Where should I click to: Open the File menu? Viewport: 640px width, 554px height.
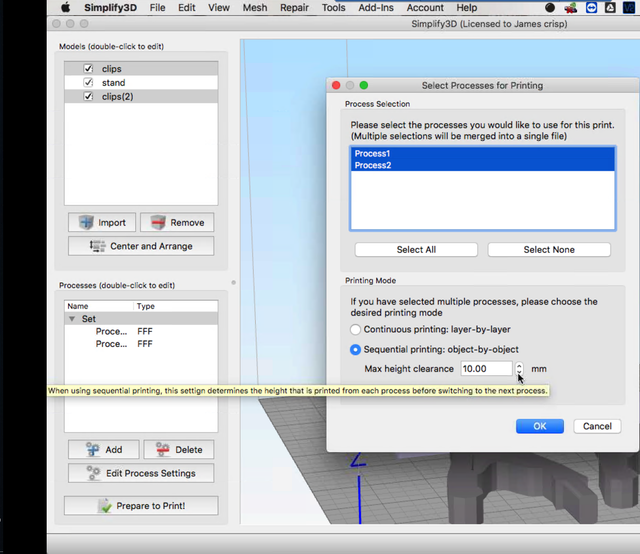click(157, 8)
